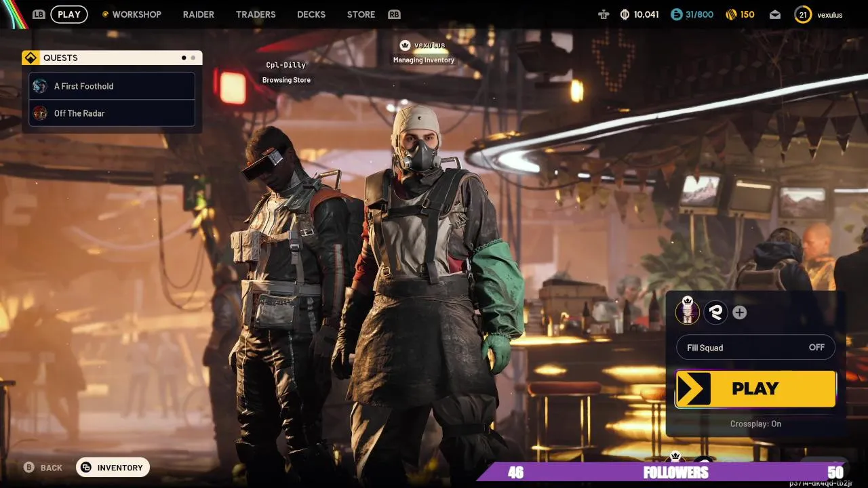This screenshot has height=488, width=868.
Task: Click the LB bumper icon in top bar
Action: (39, 14)
